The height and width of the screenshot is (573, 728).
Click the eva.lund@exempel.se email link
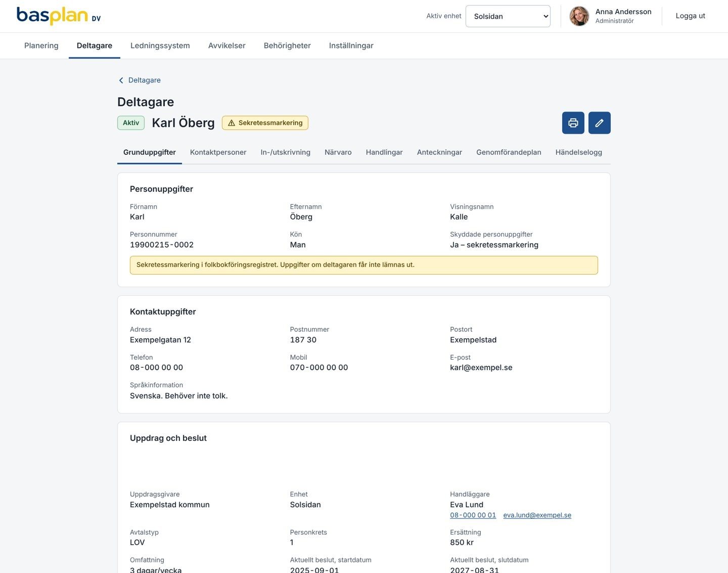click(537, 515)
